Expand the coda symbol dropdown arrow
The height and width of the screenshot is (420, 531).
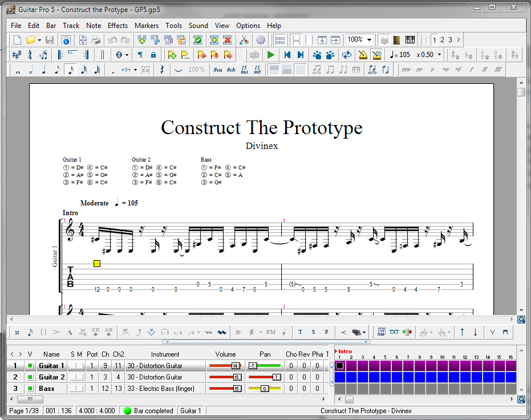(x=127, y=55)
